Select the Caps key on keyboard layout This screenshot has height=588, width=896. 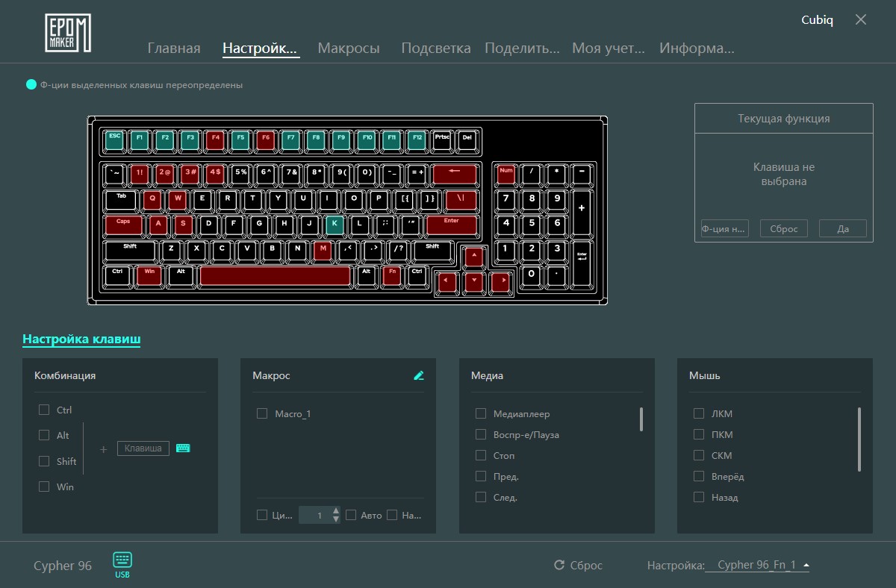(124, 225)
